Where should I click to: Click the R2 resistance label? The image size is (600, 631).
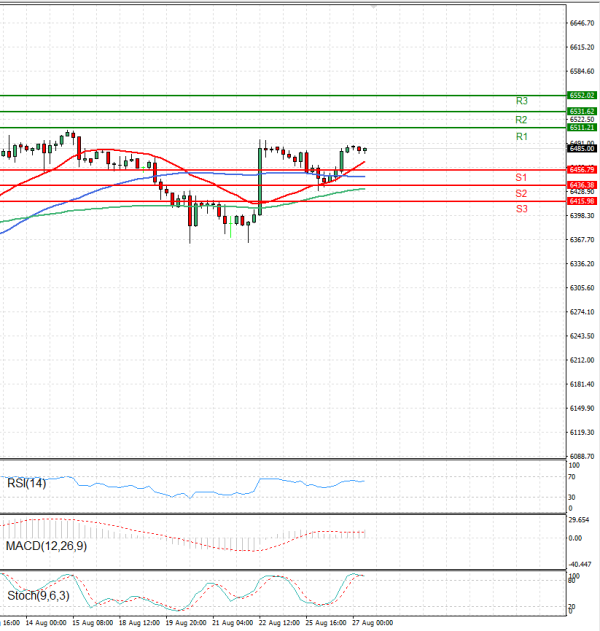521,120
